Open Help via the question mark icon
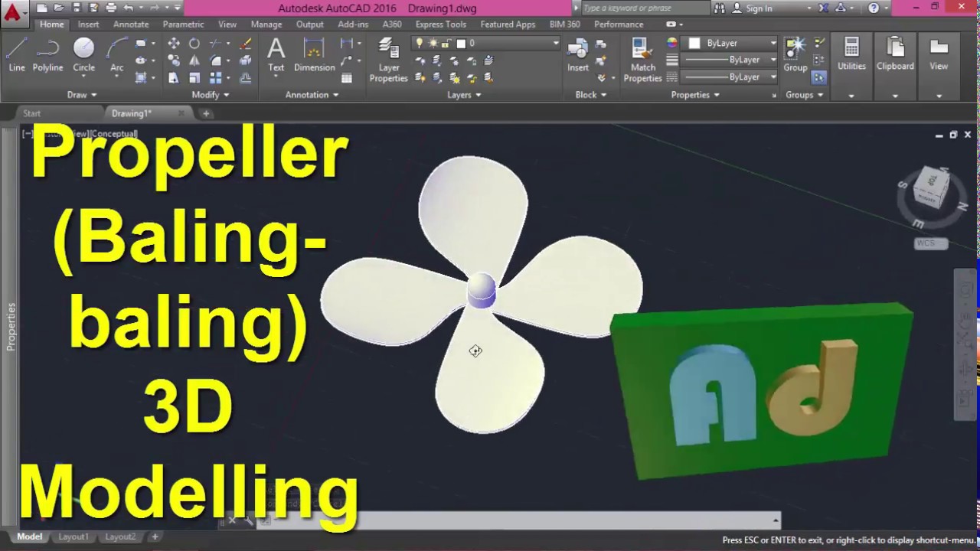This screenshot has height=551, width=980. click(x=874, y=8)
